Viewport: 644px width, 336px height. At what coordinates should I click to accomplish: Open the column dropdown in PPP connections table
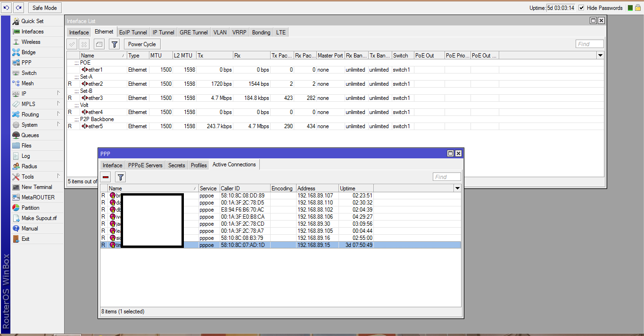[457, 188]
